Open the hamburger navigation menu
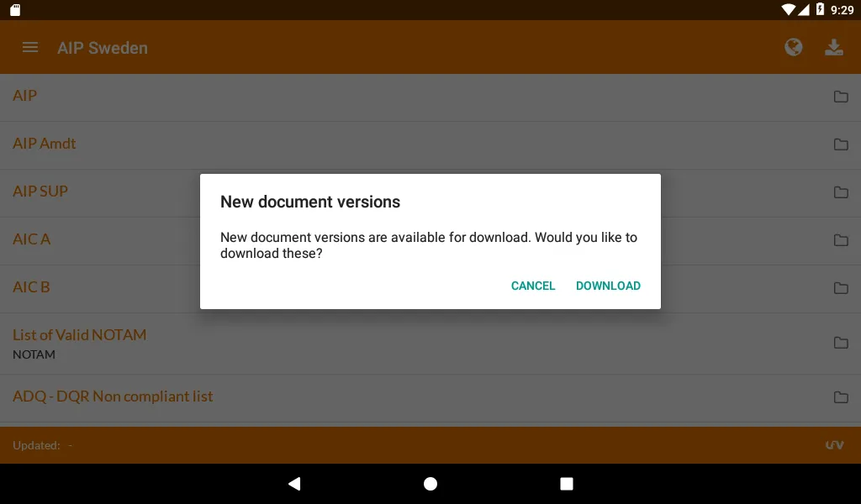Screen dimensions: 861x504 [30, 48]
